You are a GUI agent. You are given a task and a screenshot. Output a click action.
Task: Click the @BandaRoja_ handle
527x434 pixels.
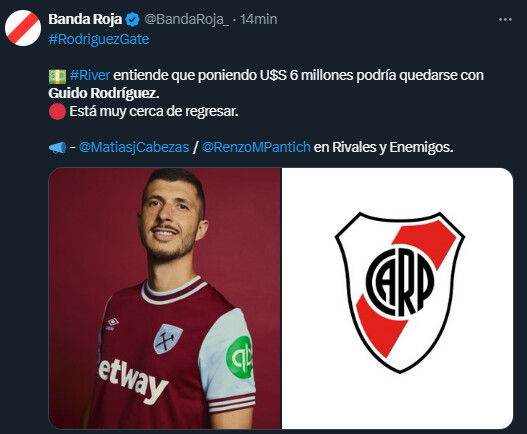coord(186,19)
